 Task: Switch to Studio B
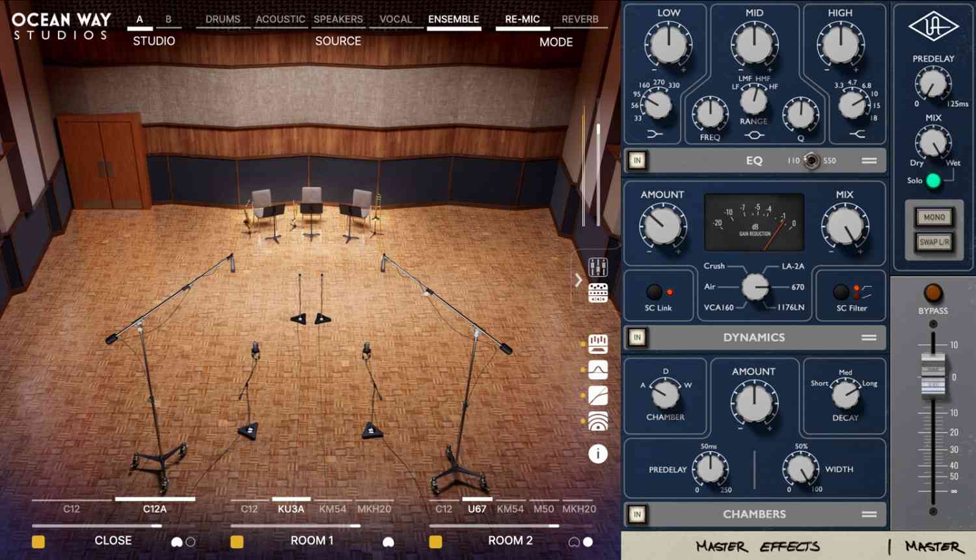tap(169, 20)
